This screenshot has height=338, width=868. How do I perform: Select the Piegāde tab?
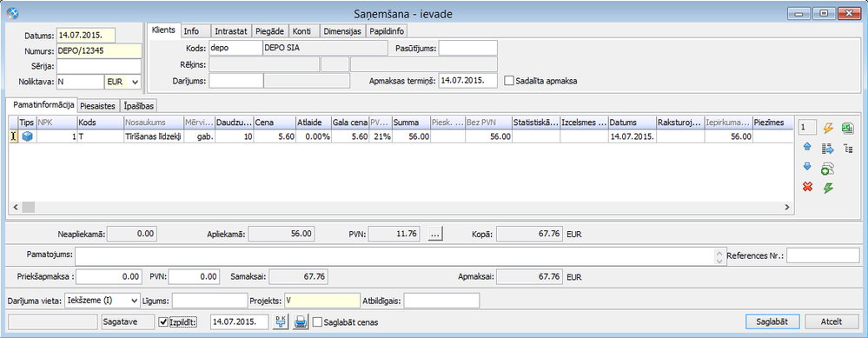269,31
